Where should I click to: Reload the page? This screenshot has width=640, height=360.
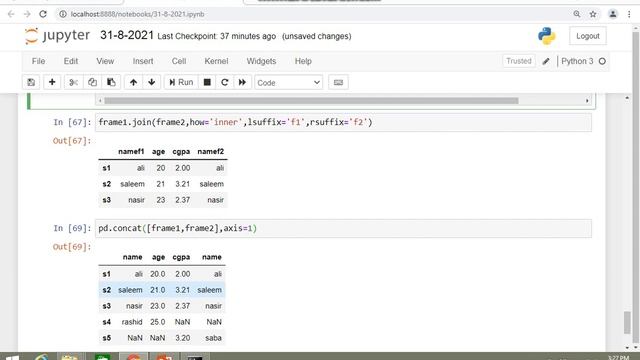43,14
